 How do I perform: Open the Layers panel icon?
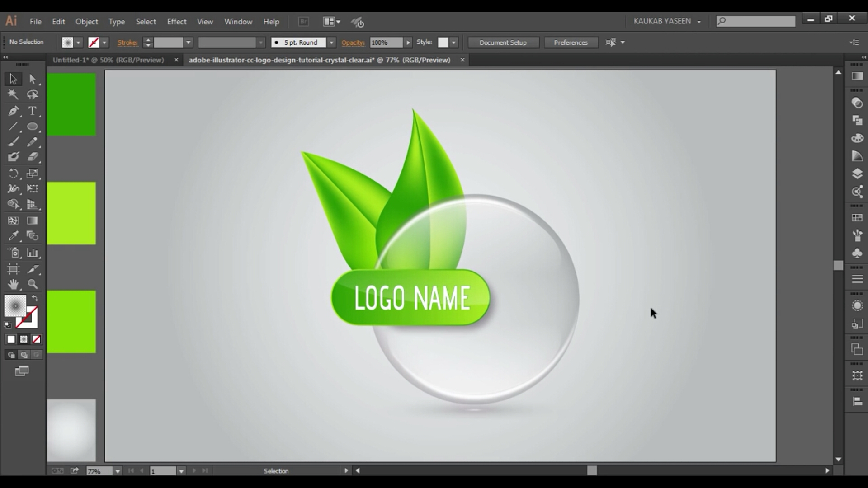857,174
